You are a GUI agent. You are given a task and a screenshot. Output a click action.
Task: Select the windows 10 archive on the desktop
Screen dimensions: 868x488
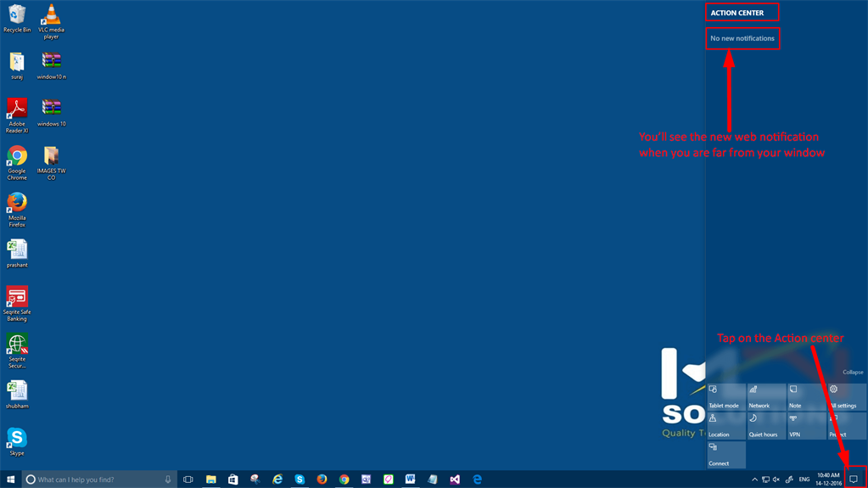(x=52, y=112)
